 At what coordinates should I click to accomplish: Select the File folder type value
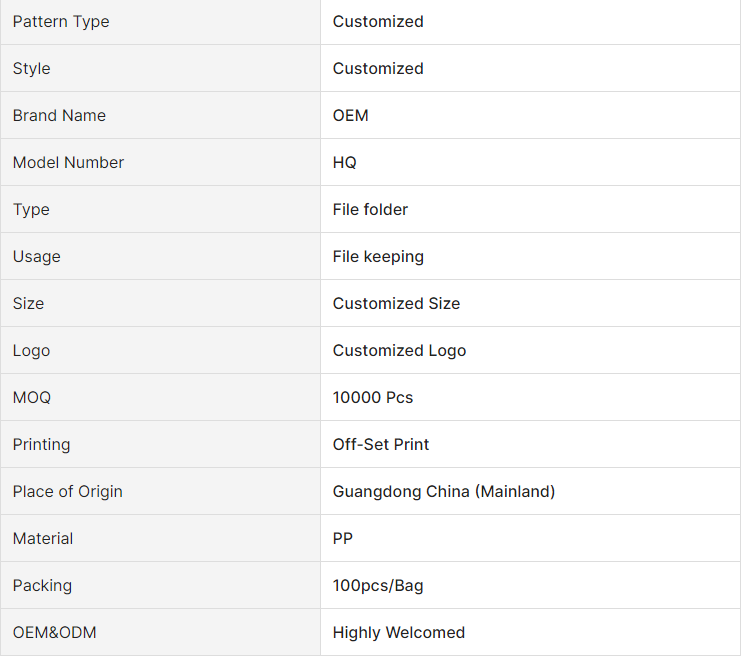[370, 210]
